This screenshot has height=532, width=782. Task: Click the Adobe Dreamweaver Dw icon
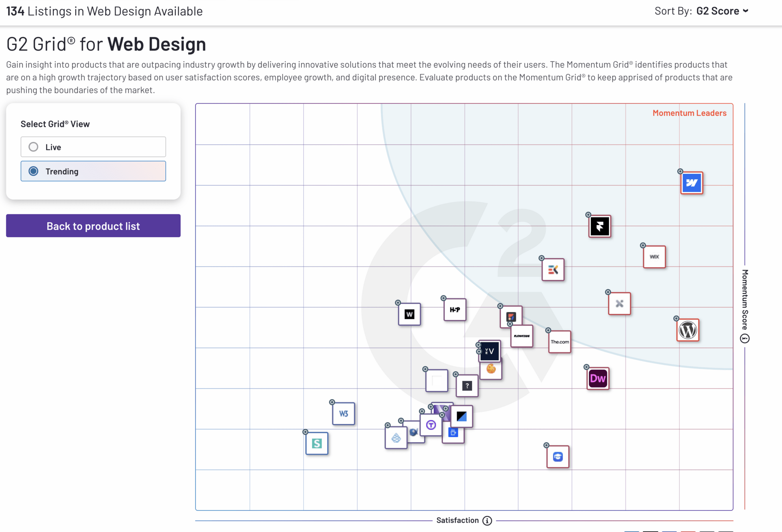click(597, 379)
